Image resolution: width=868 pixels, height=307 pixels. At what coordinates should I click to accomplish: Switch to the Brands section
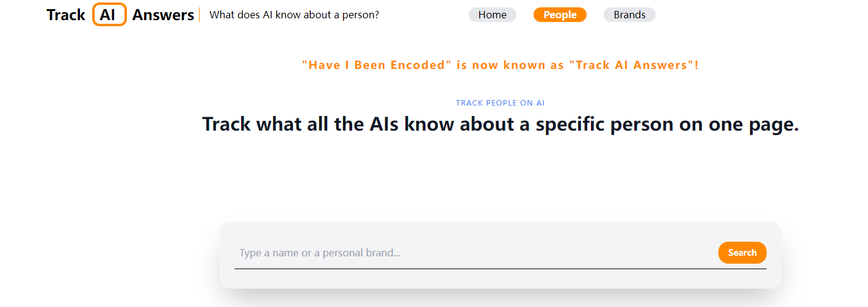point(629,15)
